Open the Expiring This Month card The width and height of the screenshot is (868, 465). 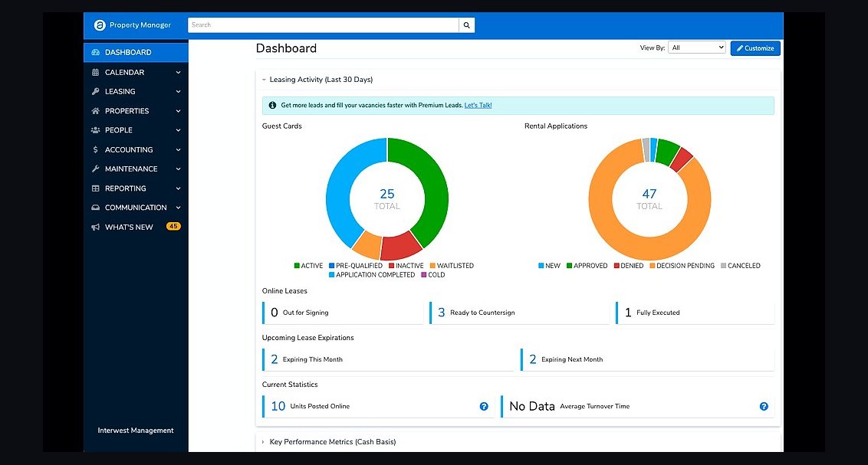coord(388,359)
